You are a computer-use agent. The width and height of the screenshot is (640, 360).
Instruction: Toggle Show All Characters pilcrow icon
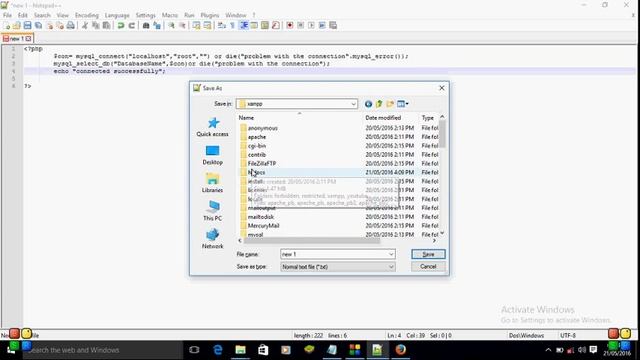232,25
